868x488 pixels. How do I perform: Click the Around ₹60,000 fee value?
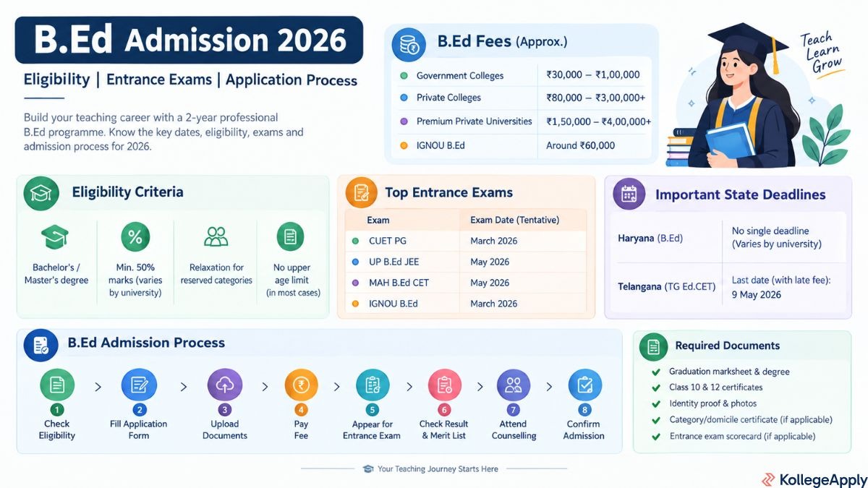tap(580, 145)
